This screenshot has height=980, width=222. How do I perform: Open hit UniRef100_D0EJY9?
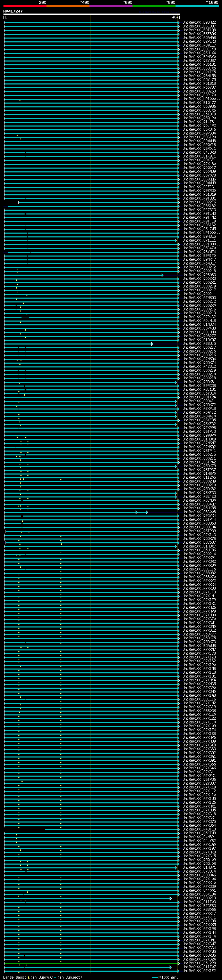[199, 49]
